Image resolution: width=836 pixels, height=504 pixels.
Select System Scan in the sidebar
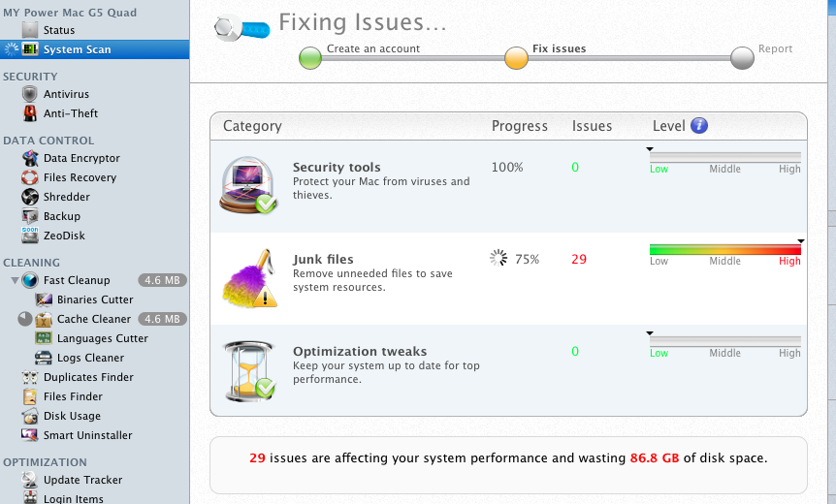click(x=77, y=49)
